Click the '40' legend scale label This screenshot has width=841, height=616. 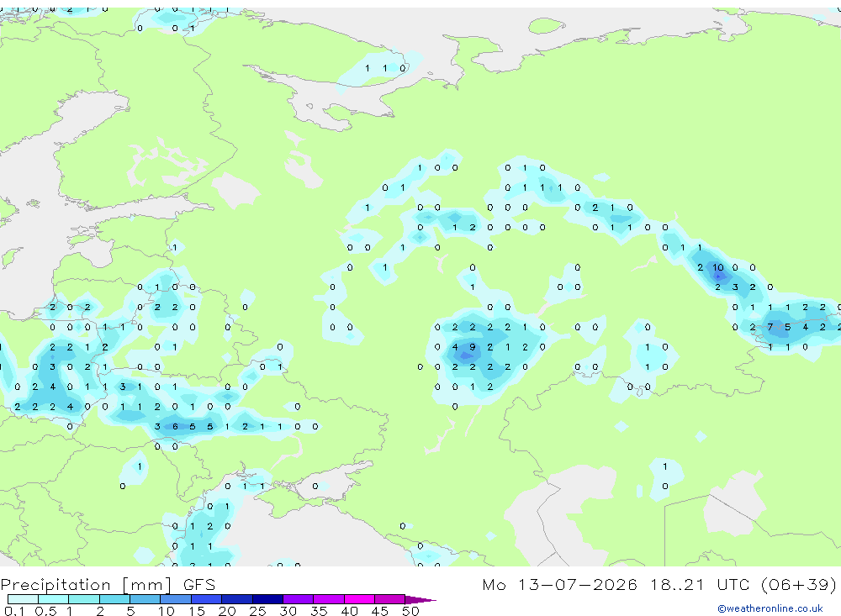point(349,611)
